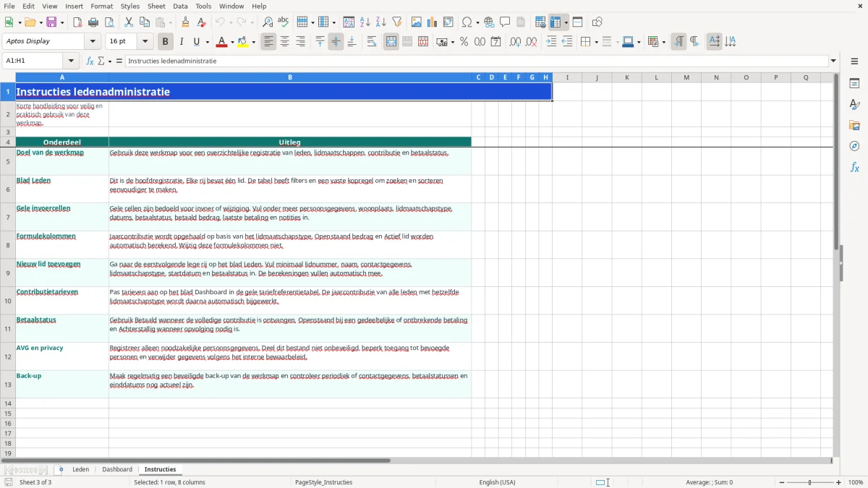Image resolution: width=868 pixels, height=488 pixels.
Task: Open the Font Size dropdown arrow
Action: point(145,41)
